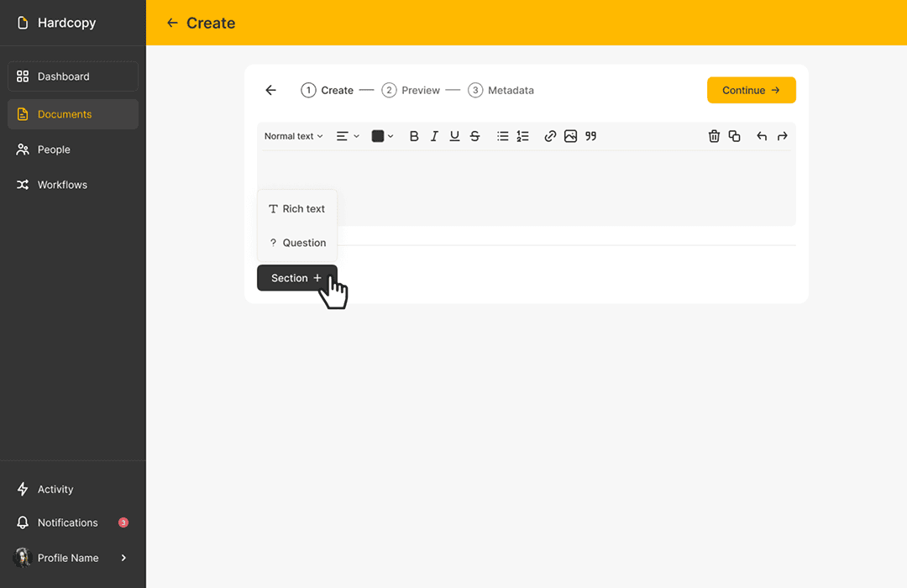Toggle bold formatting in the editor toolbar
Screen dimensions: 907x588
click(413, 135)
